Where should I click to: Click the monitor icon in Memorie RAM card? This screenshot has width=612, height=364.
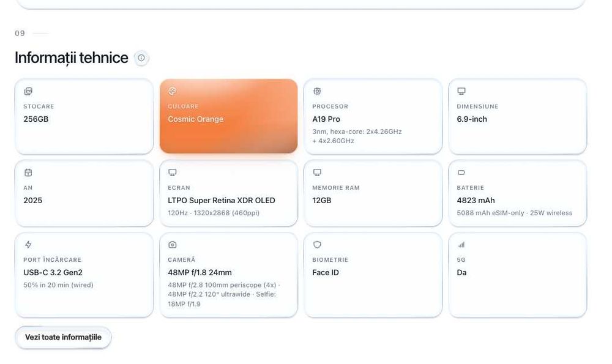click(x=317, y=173)
